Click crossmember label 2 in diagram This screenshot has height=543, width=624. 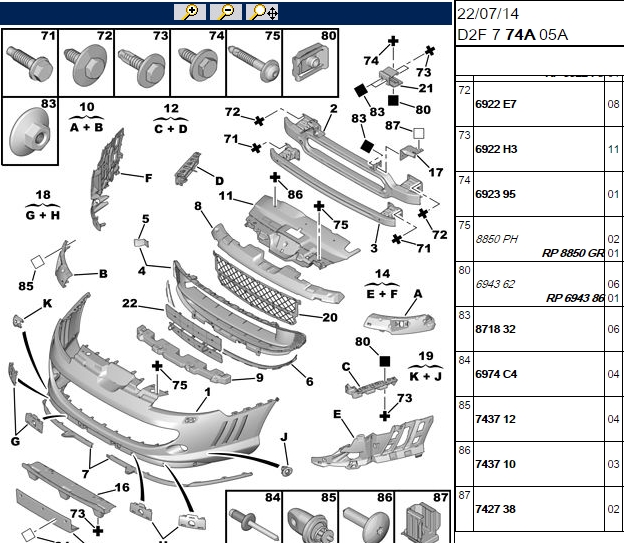(x=333, y=109)
